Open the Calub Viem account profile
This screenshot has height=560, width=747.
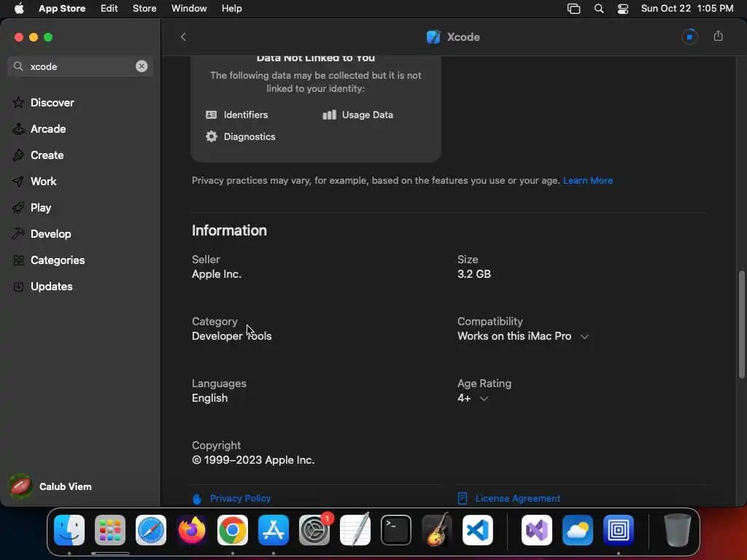coord(50,486)
